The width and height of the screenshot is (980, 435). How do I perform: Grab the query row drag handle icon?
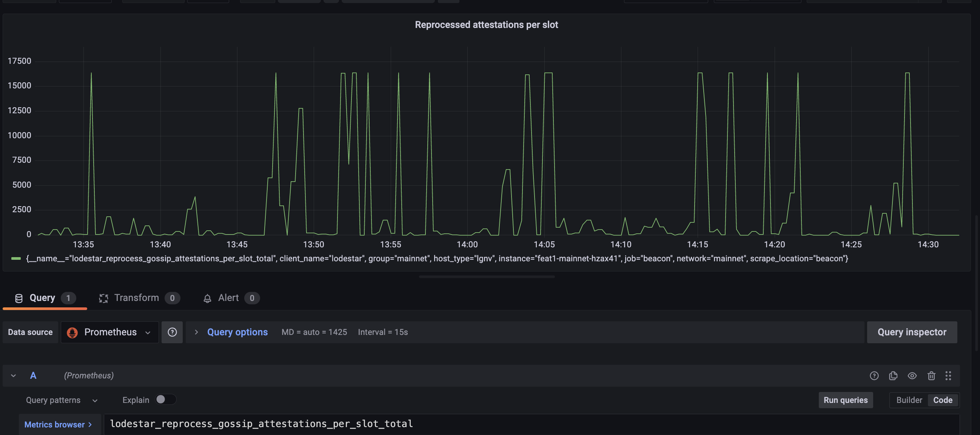click(948, 376)
